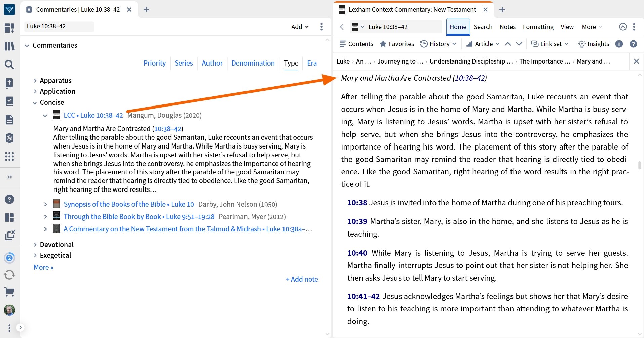Open LCC Luke 10:38–42 link

[93, 115]
